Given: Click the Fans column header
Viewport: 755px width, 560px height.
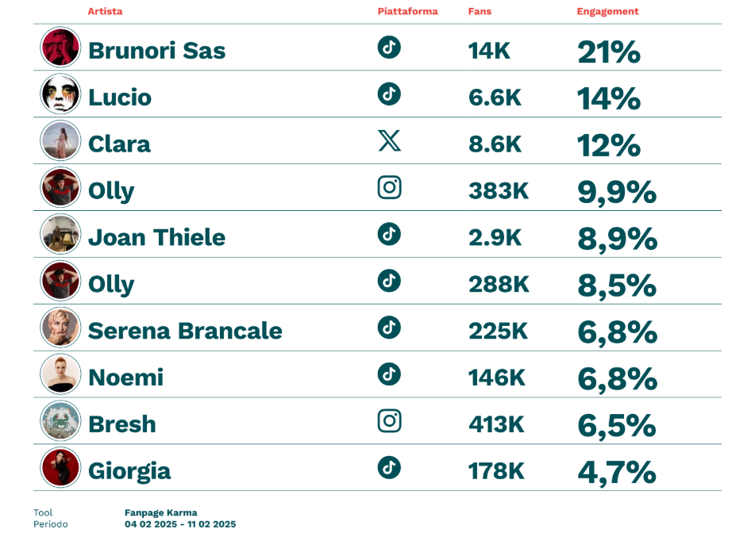Looking at the screenshot, I should coord(480,12).
